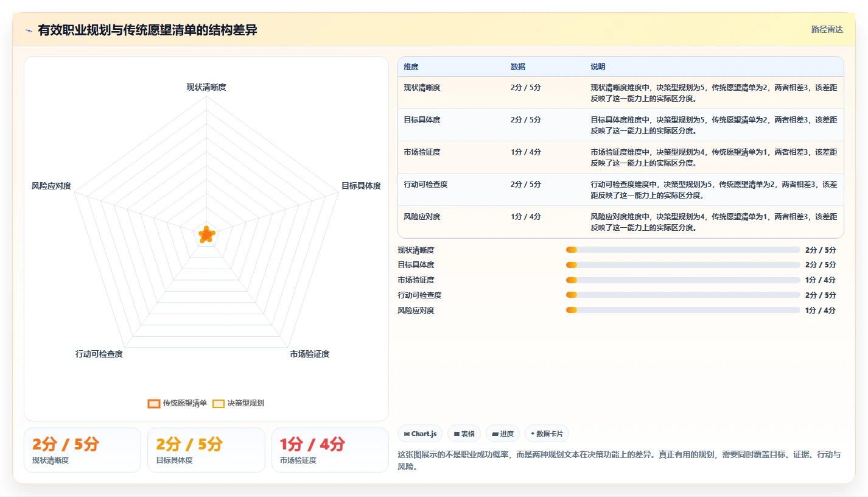Click the orange radar data polygon at center

pos(206,234)
